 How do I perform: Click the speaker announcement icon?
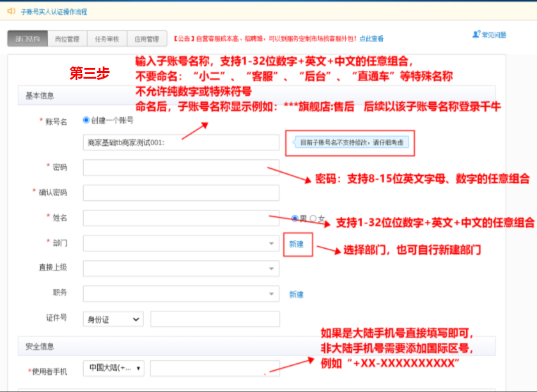[x=11, y=11]
